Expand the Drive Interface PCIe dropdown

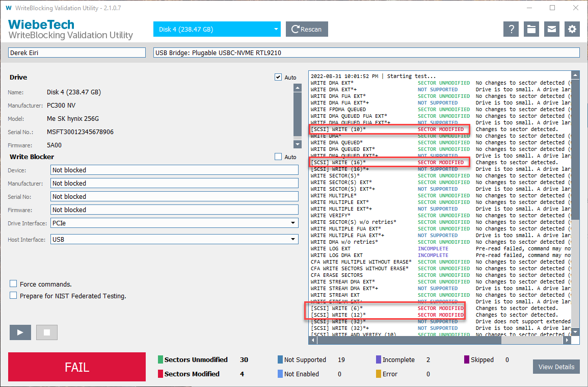(174, 223)
